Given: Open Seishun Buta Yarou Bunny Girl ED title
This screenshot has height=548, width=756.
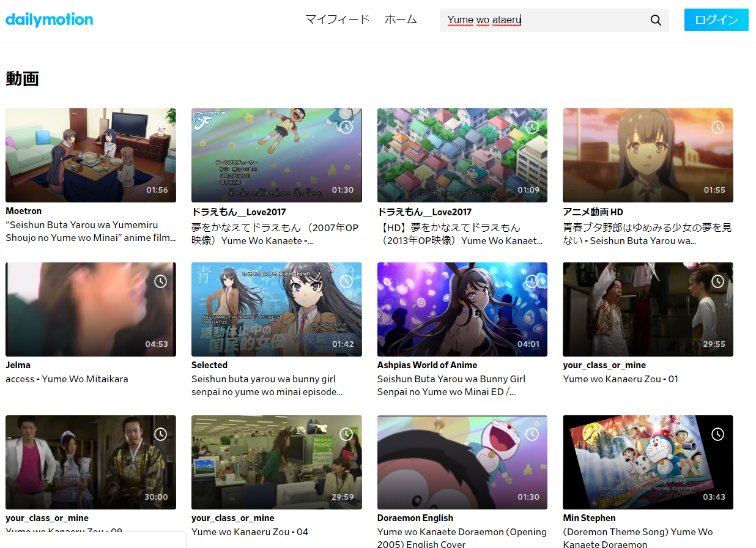Looking at the screenshot, I should [451, 385].
